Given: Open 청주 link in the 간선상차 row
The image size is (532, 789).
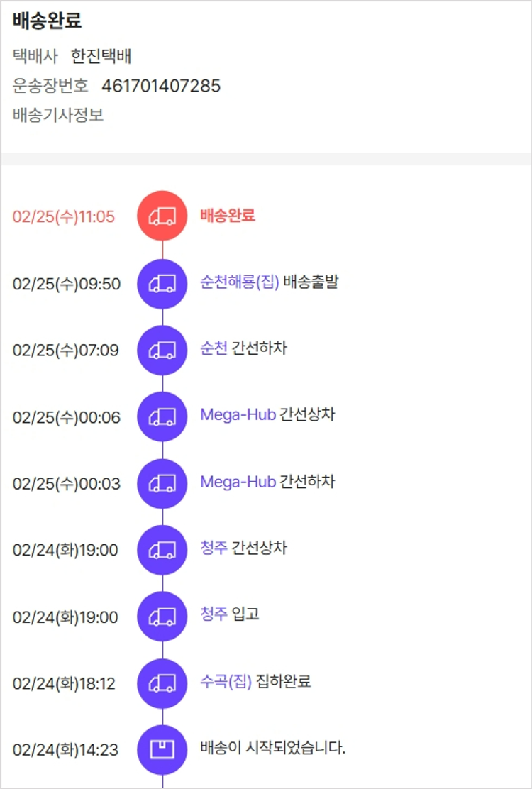Looking at the screenshot, I should click(x=214, y=548).
